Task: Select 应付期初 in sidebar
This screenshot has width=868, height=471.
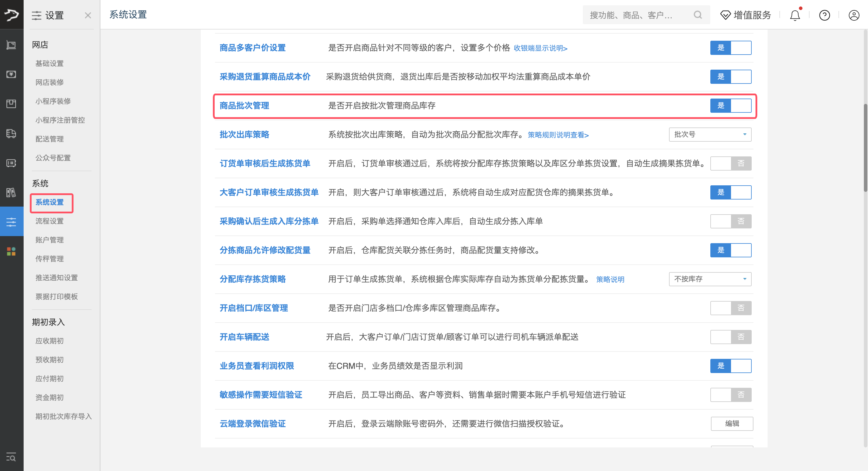Action: [x=50, y=379]
